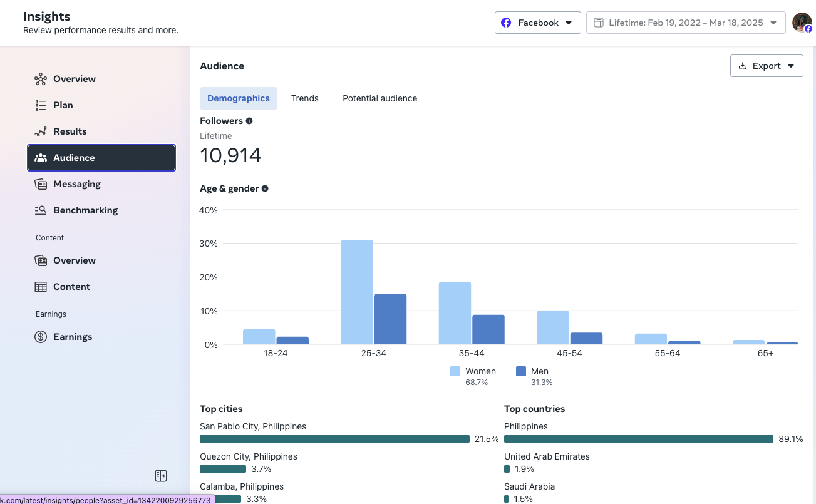Click the Plan checklist icon

(41, 105)
